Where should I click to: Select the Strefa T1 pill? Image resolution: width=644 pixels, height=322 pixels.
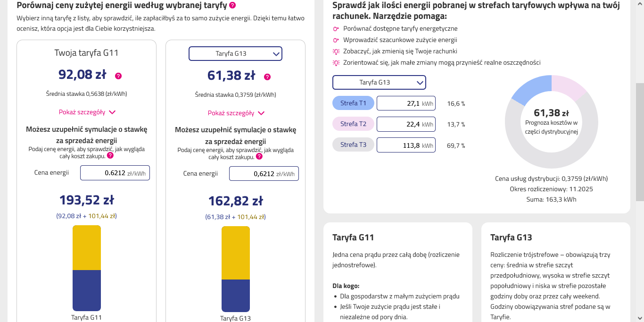[x=353, y=103]
